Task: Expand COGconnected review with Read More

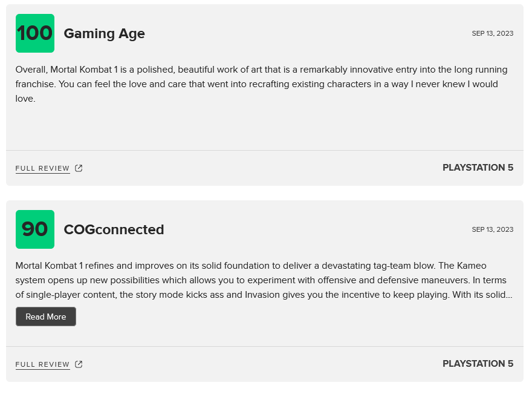Action: tap(46, 317)
